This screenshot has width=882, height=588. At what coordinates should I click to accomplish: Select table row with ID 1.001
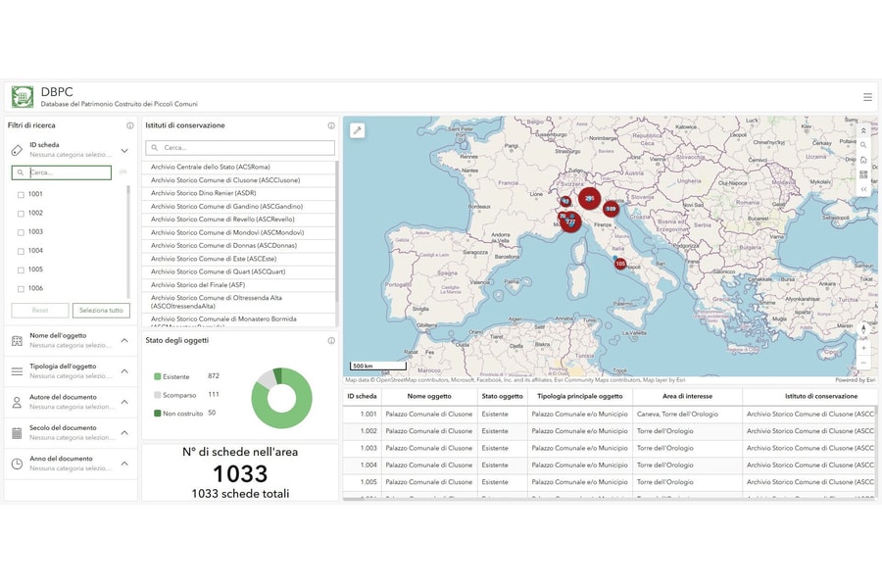610,415
